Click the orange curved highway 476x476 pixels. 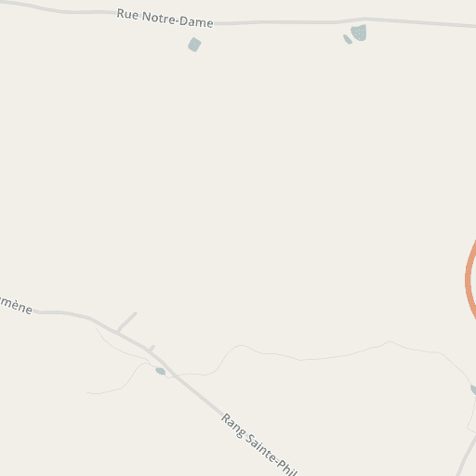[x=469, y=280]
